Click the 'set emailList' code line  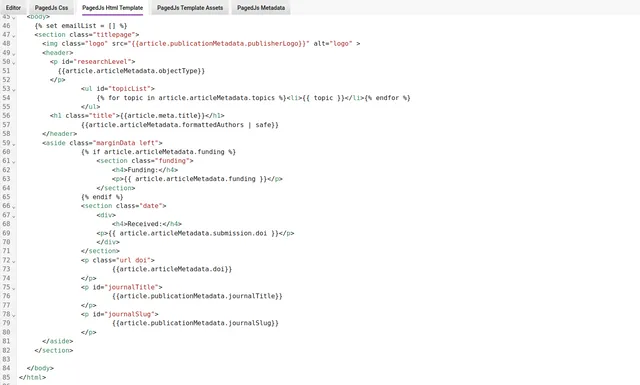81,25
